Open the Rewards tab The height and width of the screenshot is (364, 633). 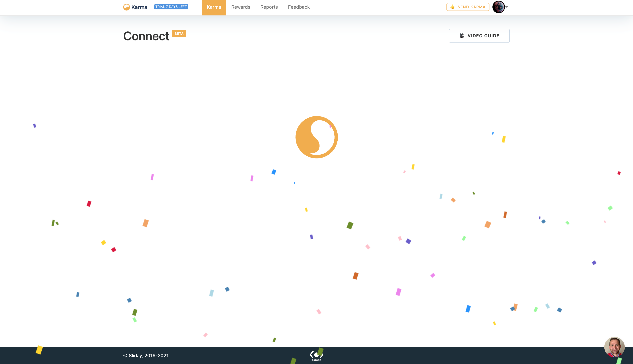click(x=241, y=7)
